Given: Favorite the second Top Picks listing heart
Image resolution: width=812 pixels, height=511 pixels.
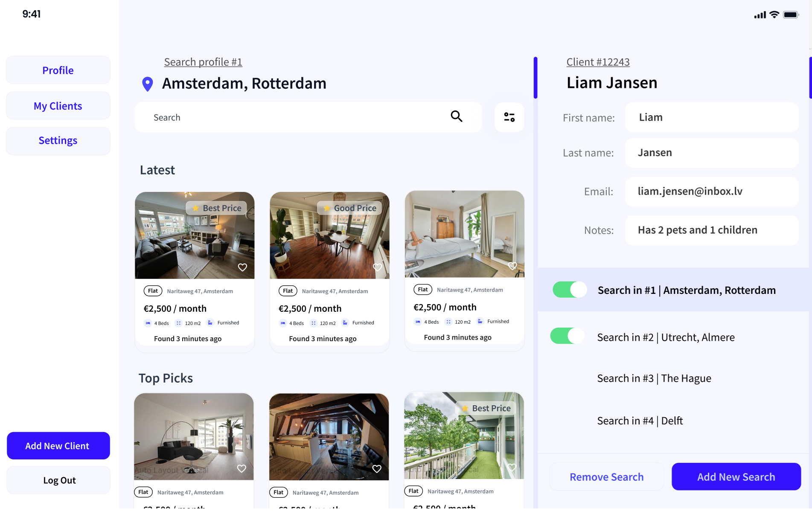Looking at the screenshot, I should 377,469.
